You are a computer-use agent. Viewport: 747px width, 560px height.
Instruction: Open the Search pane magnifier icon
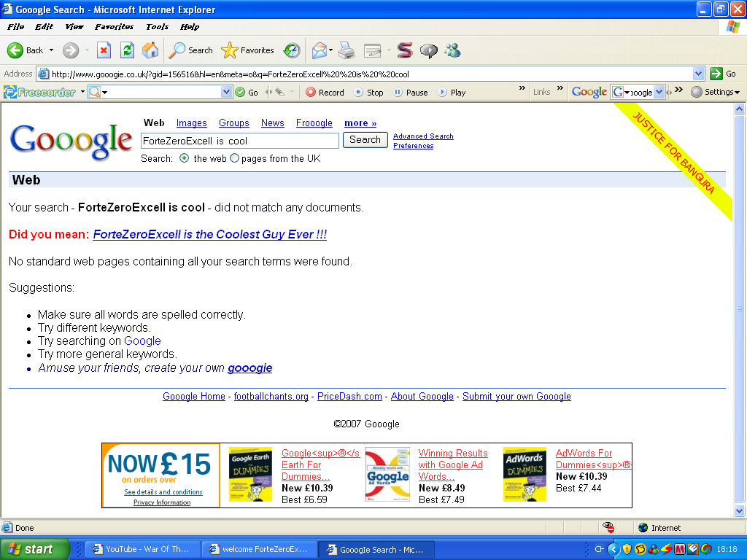coord(191,50)
